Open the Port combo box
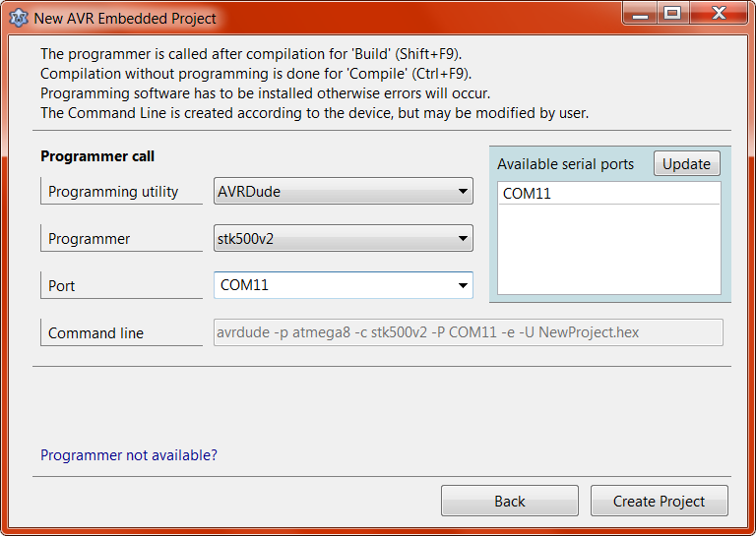 (343, 285)
